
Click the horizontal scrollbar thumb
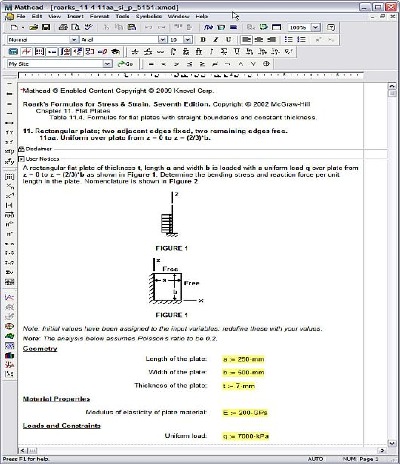(32, 451)
